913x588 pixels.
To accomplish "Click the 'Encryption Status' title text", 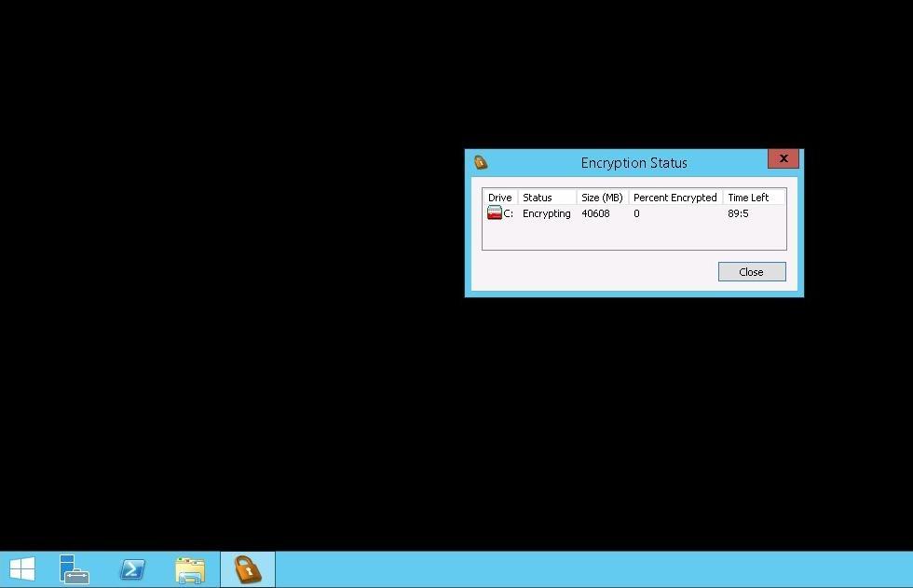I will pyautogui.click(x=634, y=163).
